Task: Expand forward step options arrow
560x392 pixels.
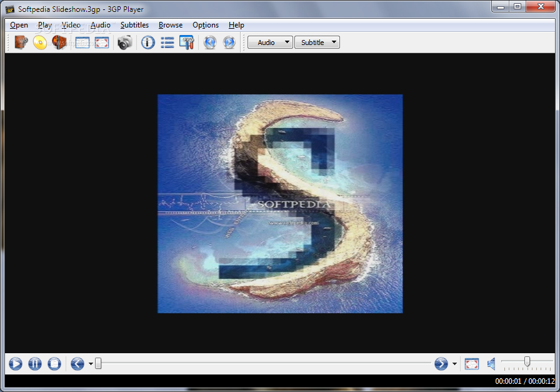Action: [x=454, y=364]
